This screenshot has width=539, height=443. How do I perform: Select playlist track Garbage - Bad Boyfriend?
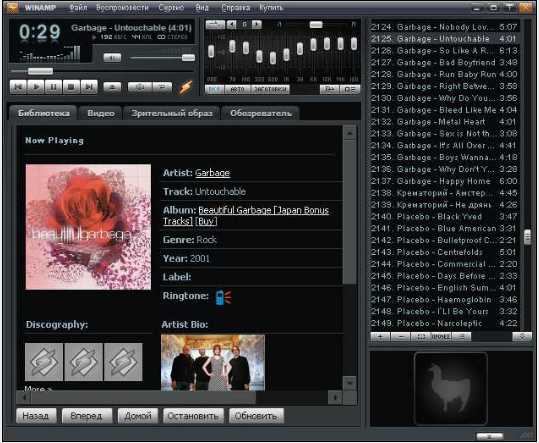pyautogui.click(x=444, y=63)
